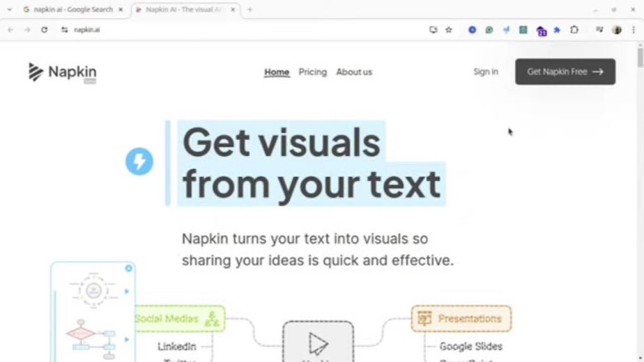The image size is (644, 362).
Task: Click the arrow beside the circular diagram thumbnail
Action: click(127, 291)
